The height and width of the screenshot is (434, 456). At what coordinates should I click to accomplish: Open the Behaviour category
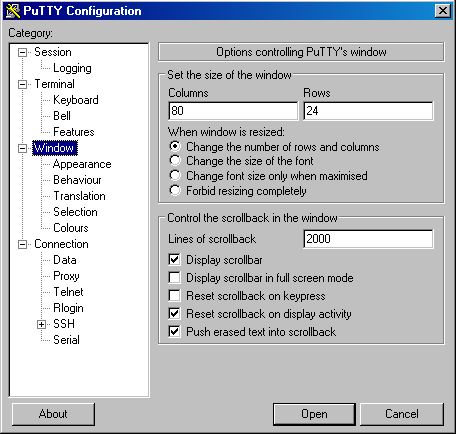coord(77,180)
